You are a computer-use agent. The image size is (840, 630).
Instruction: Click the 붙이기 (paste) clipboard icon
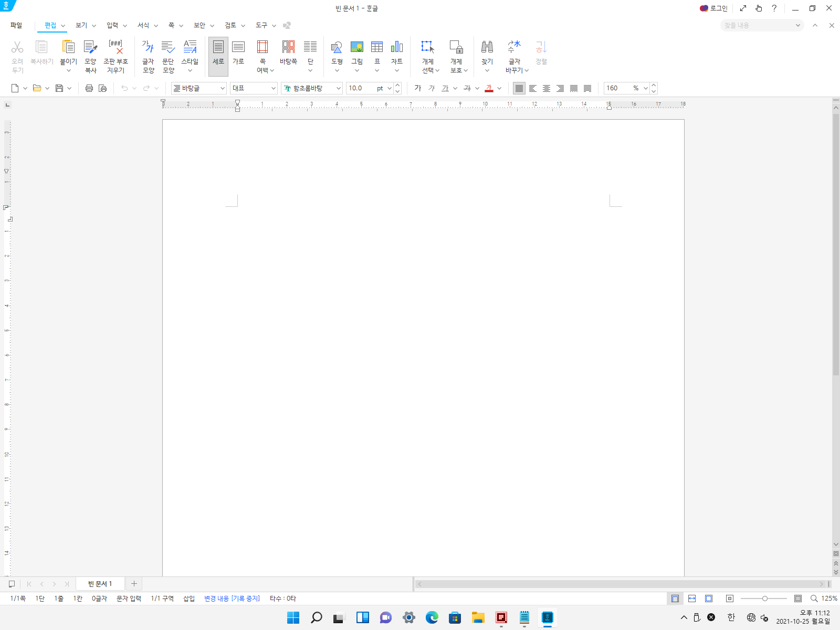68,47
